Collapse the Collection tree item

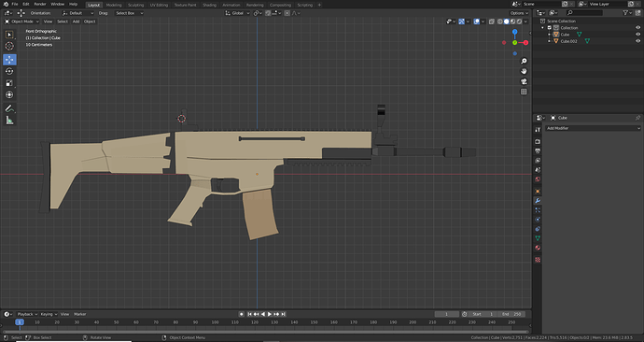(543, 28)
